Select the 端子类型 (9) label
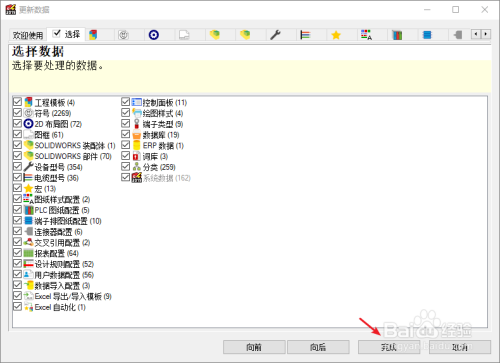The width and height of the screenshot is (500, 363). pos(163,124)
